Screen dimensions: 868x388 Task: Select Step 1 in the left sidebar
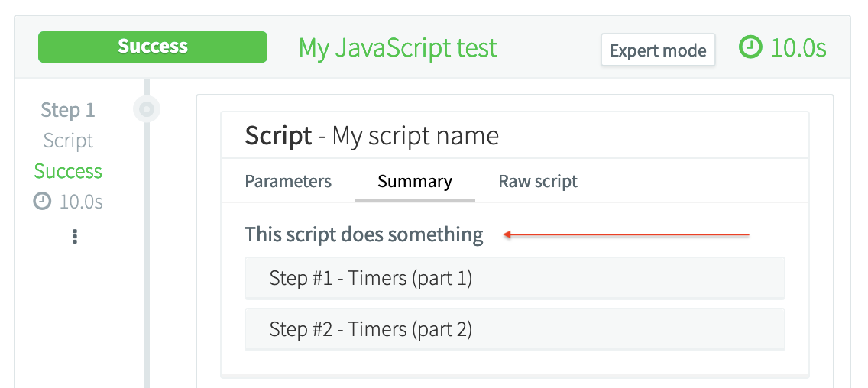68,110
